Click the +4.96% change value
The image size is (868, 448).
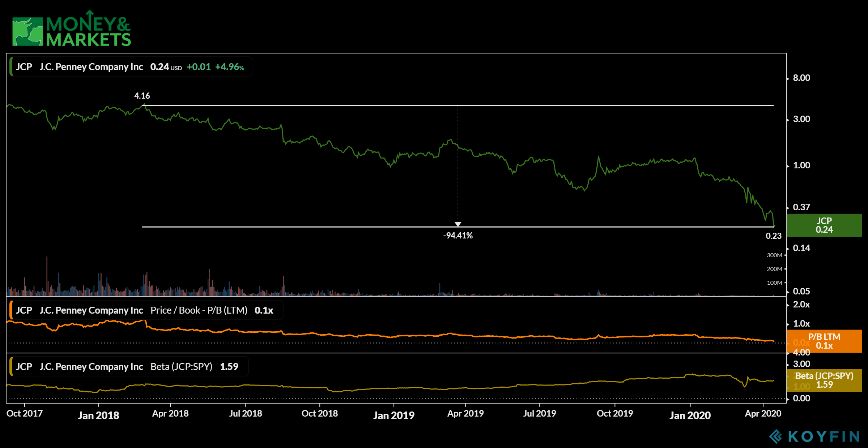230,67
